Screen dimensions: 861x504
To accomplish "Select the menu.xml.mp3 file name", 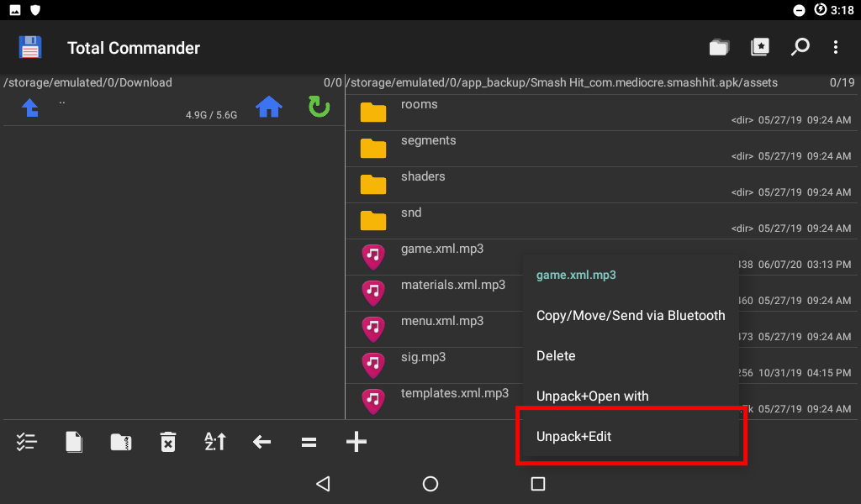I will (442, 321).
